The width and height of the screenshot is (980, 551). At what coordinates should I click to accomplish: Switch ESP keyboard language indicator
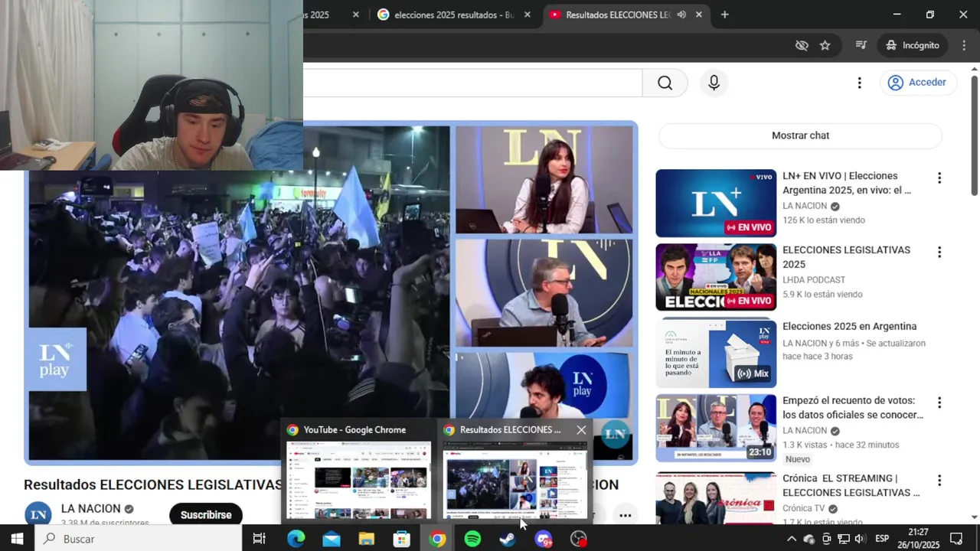coord(882,539)
